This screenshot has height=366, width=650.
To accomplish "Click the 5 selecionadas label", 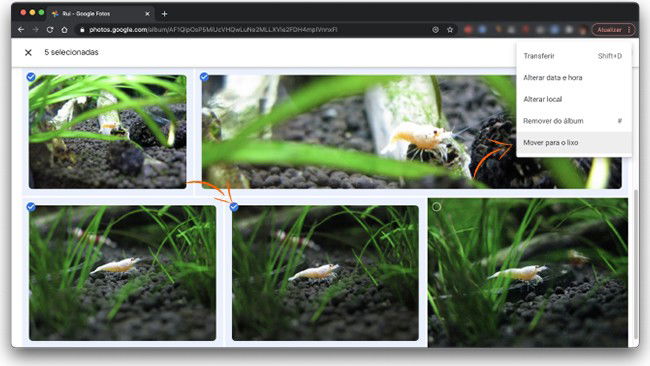I will tap(71, 52).
